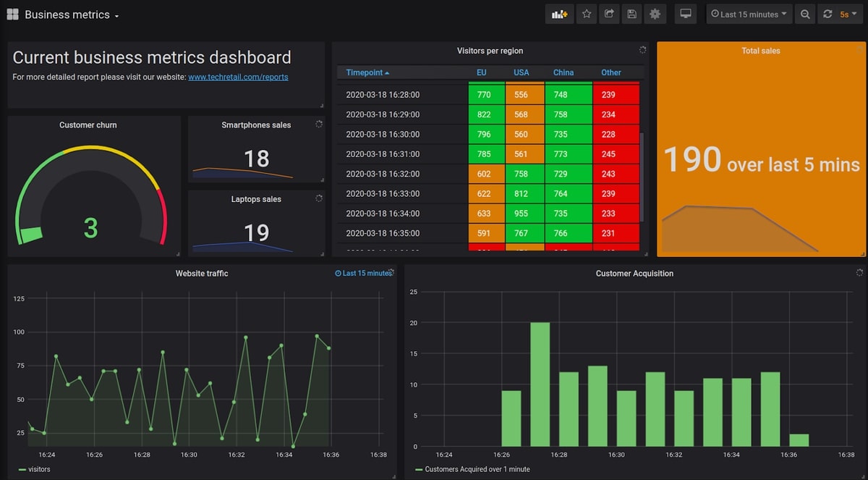Image resolution: width=868 pixels, height=480 pixels.
Task: Click the zoom out time range icon
Action: (x=805, y=14)
